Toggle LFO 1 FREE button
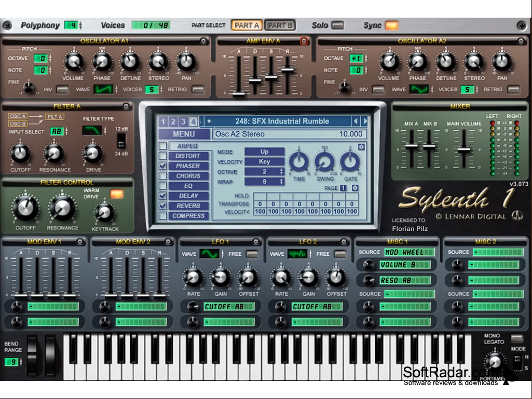The height and width of the screenshot is (399, 532). point(252,254)
